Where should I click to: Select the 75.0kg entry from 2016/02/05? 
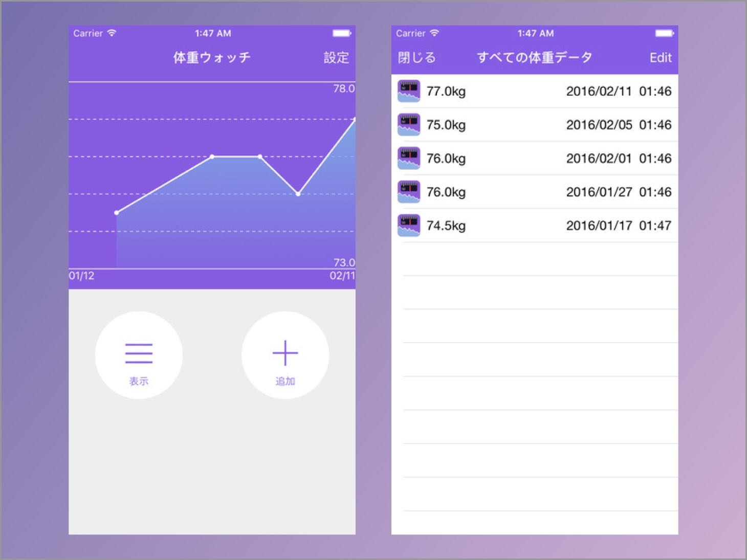pos(535,125)
